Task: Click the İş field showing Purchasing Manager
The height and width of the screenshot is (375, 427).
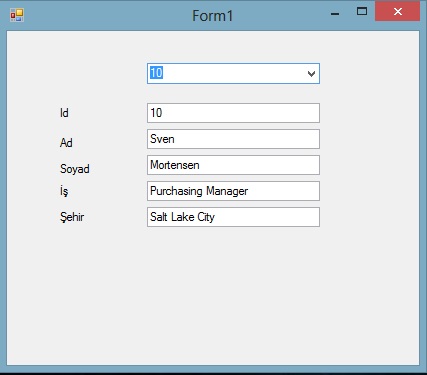Action: coord(233,191)
